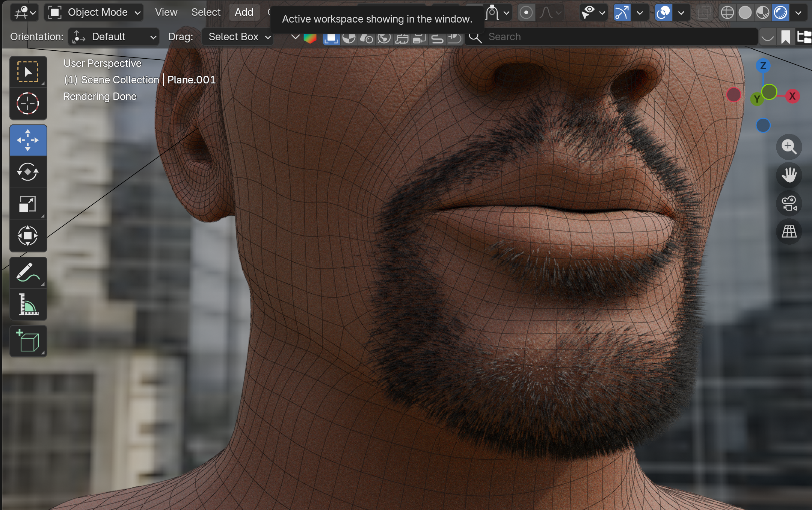Viewport: 812px width, 510px height.
Task: Select the Rotate tool
Action: 28,172
